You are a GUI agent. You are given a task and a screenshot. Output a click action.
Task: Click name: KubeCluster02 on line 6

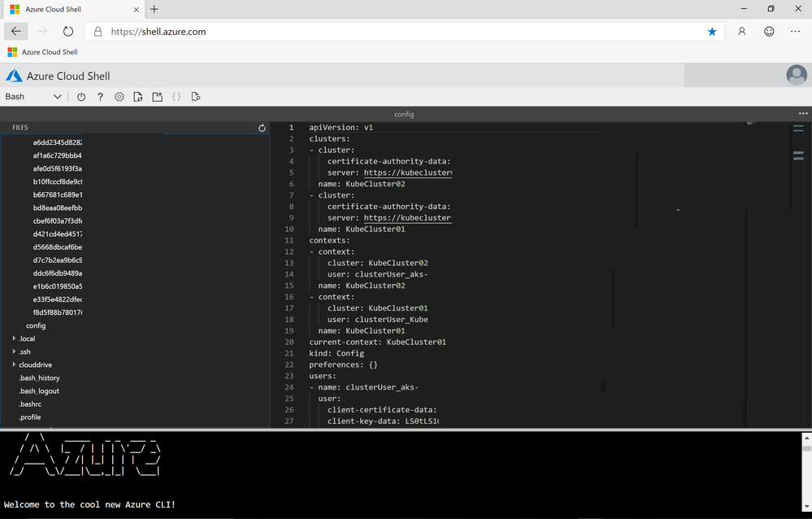pos(362,184)
